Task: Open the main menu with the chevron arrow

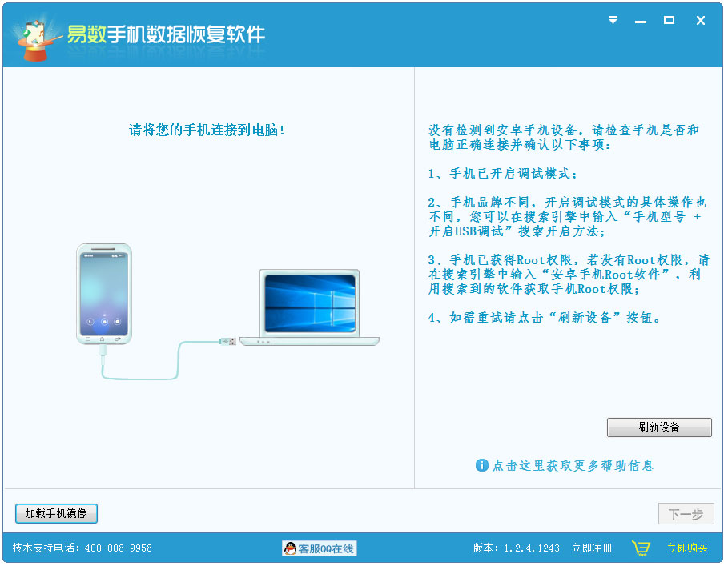Action: pyautogui.click(x=612, y=21)
